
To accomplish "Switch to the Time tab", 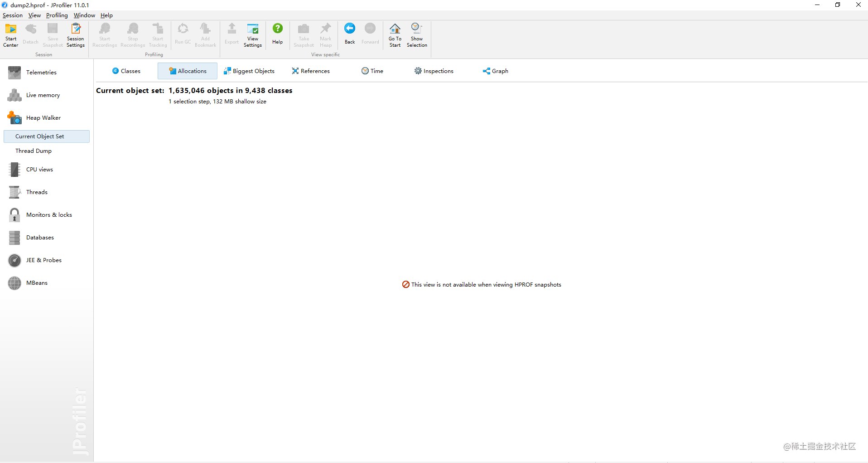I will click(x=372, y=71).
